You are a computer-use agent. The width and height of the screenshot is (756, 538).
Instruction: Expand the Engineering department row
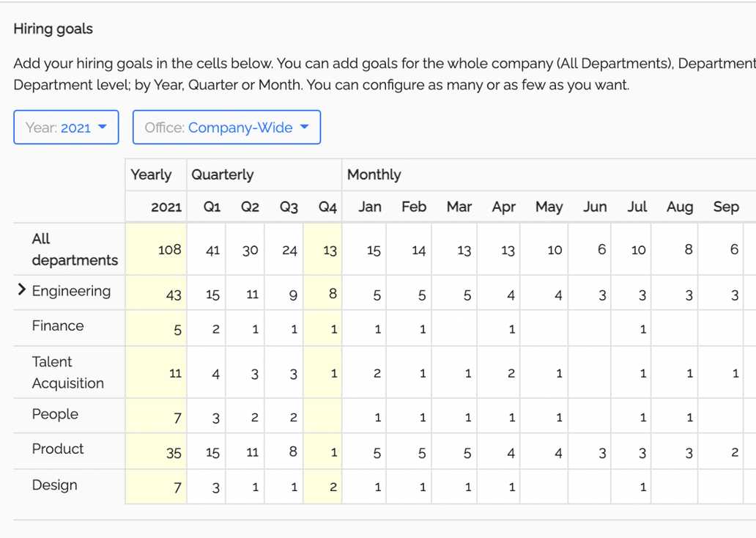[x=21, y=289]
